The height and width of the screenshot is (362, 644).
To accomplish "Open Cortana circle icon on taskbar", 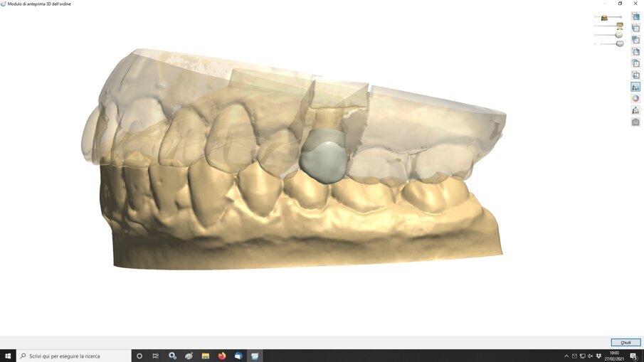I will pos(139,356).
